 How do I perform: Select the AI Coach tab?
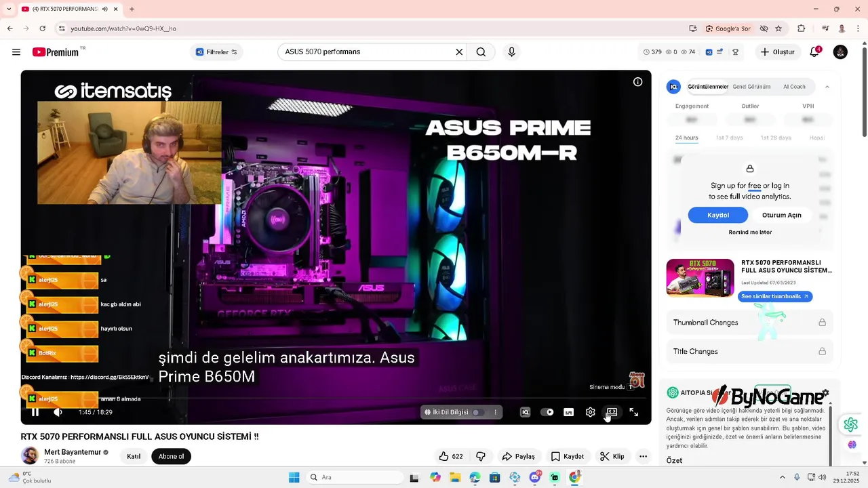coord(794,87)
